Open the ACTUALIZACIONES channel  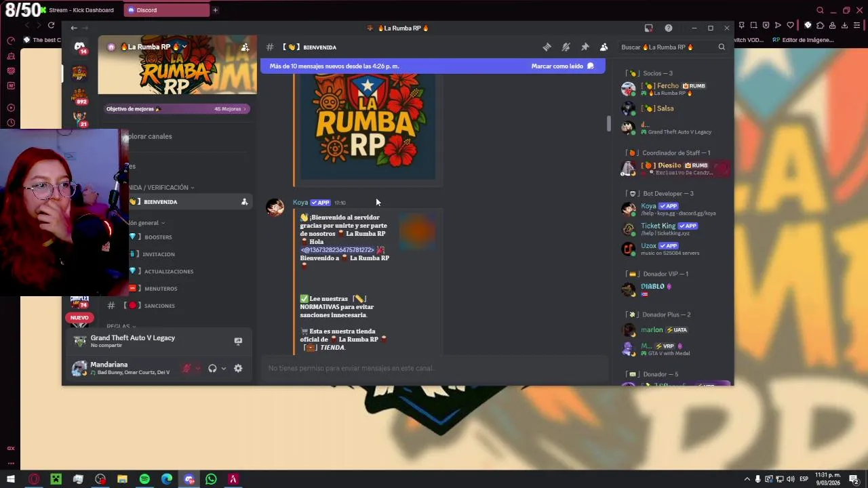click(169, 271)
